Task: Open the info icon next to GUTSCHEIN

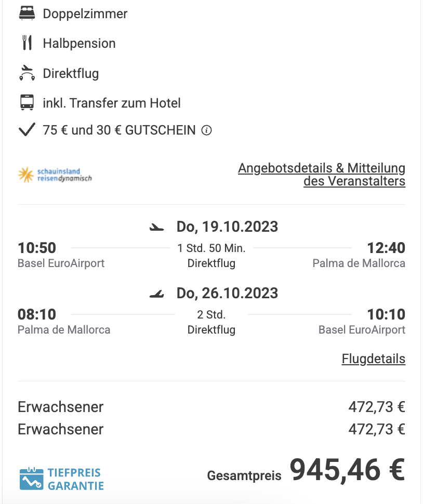Action: coord(206,130)
